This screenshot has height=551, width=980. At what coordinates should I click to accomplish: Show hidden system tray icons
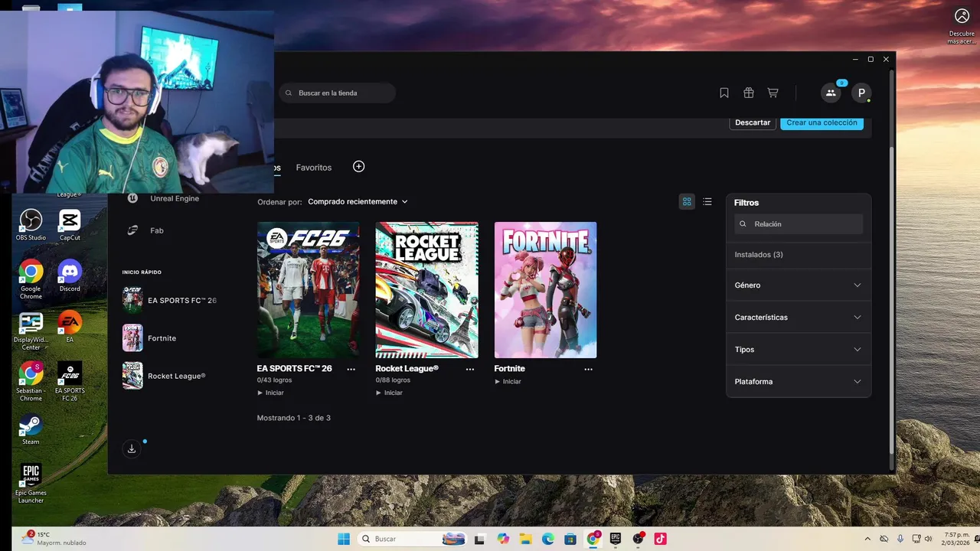click(867, 539)
